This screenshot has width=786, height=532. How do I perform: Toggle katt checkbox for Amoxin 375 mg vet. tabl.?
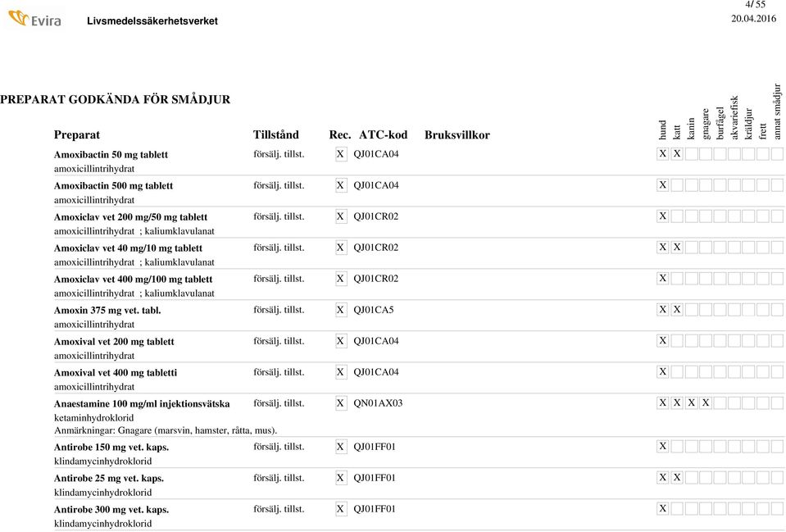(x=677, y=309)
